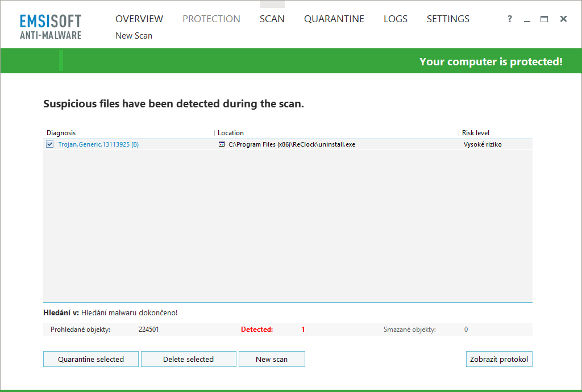Uncheck the Trojan.Generic.13113925 detection checkbox
The width and height of the screenshot is (582, 392).
pyautogui.click(x=50, y=144)
